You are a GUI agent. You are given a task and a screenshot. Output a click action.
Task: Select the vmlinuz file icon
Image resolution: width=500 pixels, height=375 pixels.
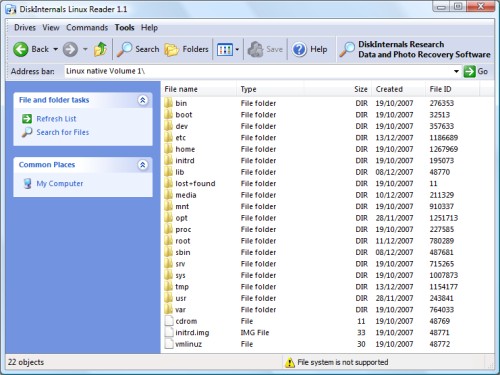click(169, 344)
